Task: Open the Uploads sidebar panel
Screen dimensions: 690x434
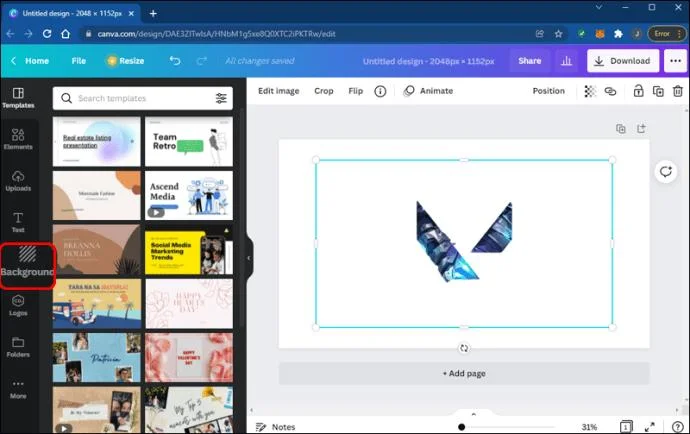Action: coord(18,181)
